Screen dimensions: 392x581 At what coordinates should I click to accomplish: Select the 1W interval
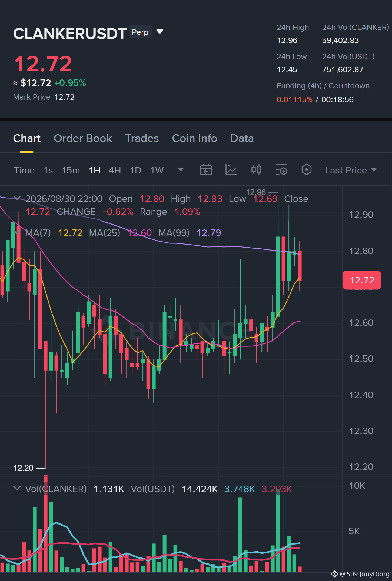point(157,170)
